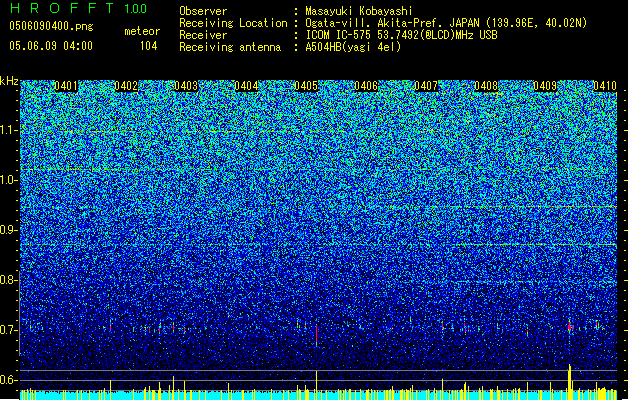This screenshot has width=629, height=400.
Task: Click the 0410 time marker
Action: point(605,86)
